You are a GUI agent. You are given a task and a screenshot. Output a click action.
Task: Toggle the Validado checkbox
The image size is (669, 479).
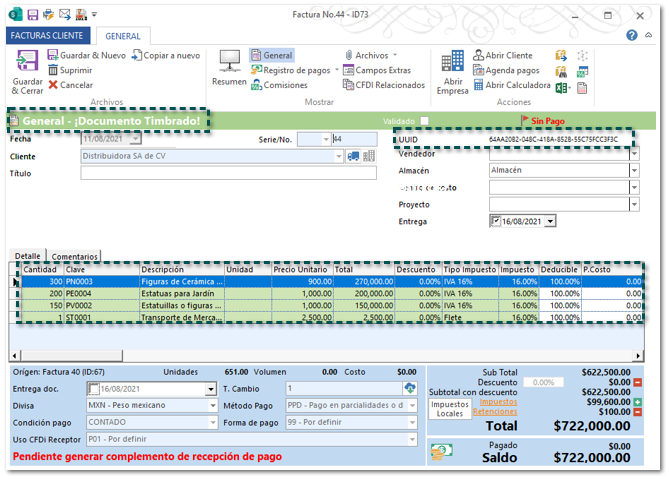(424, 121)
